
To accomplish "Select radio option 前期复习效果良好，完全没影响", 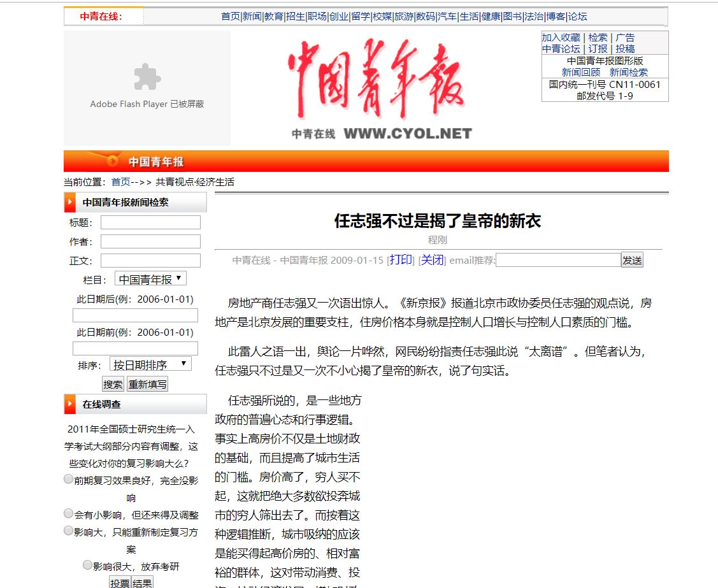I will (x=68, y=479).
